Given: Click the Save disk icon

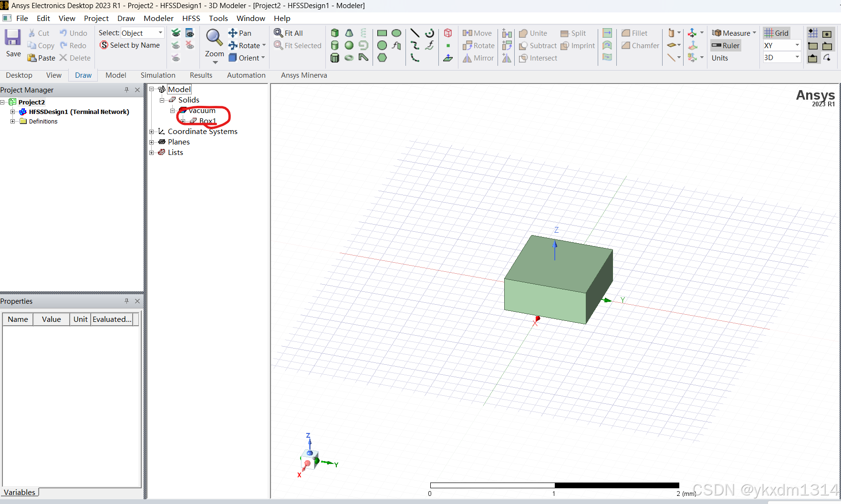Looking at the screenshot, I should (x=13, y=38).
